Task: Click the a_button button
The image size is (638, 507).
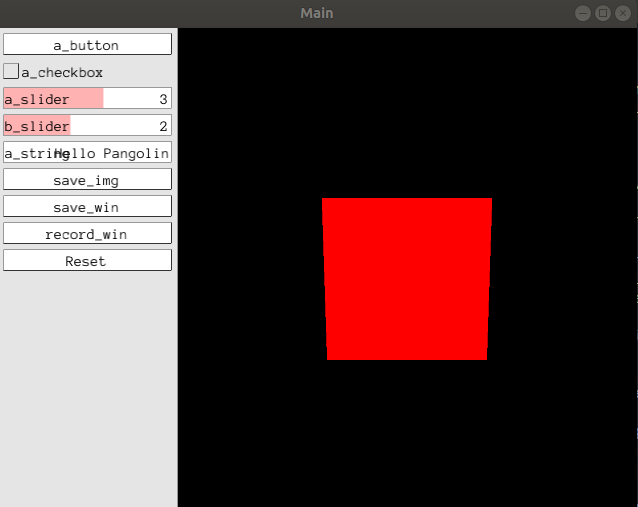Action: (x=87, y=44)
